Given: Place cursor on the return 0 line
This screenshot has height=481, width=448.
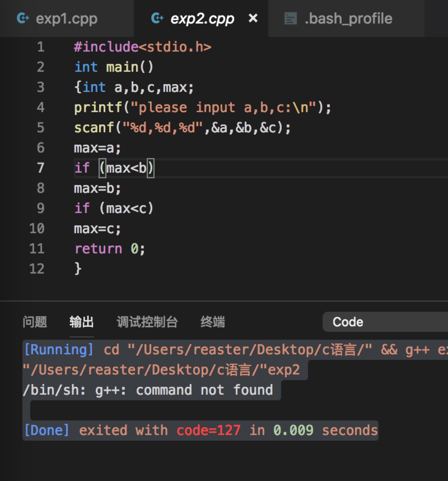Looking at the screenshot, I should tap(109, 249).
